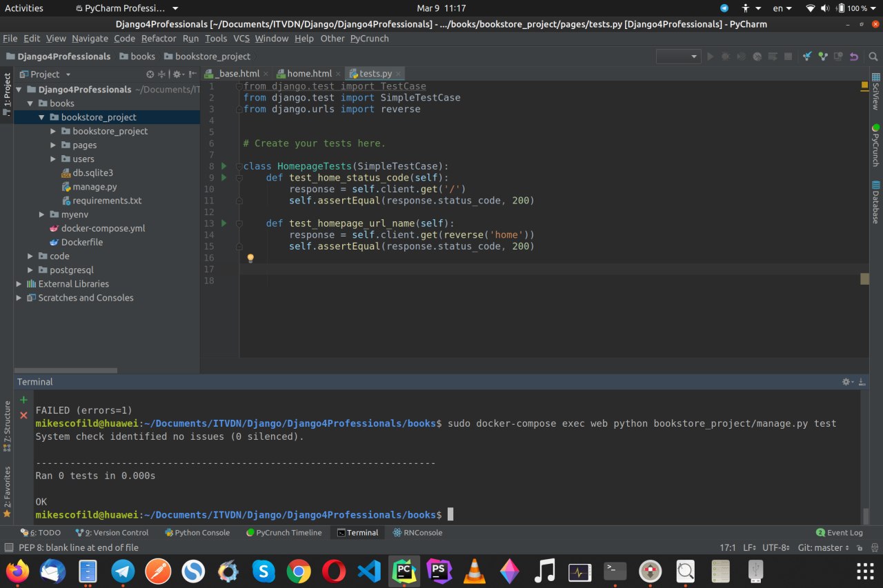Expand the pages folder
Viewport: 883px width, 588px height.
click(x=54, y=145)
